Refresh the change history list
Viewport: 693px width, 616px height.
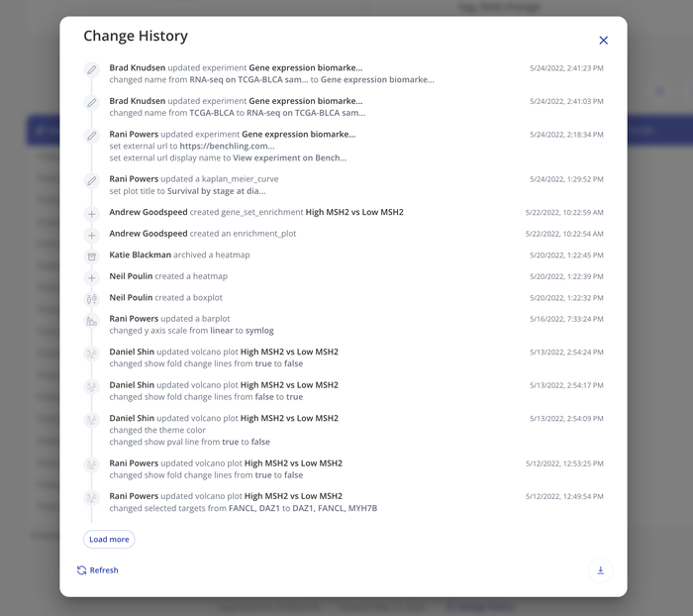click(x=98, y=570)
